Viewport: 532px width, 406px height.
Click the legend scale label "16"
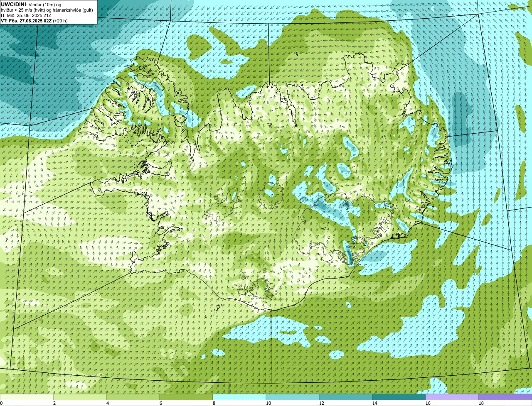[428, 403]
